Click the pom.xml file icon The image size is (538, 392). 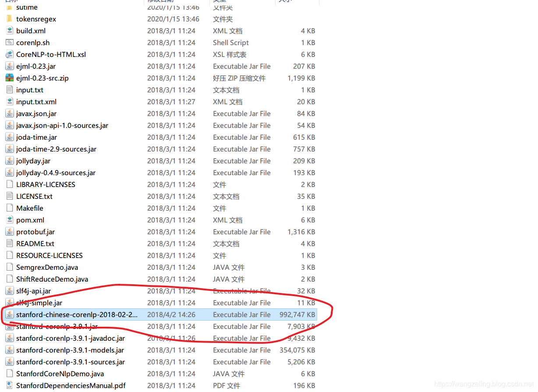[9, 220]
